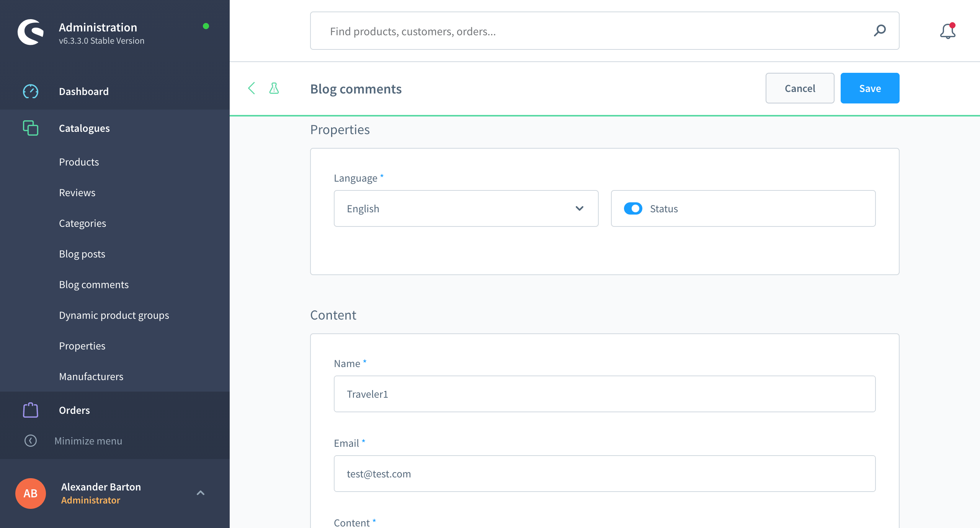Click the green back arrow icon
The width and height of the screenshot is (980, 528).
pos(252,88)
